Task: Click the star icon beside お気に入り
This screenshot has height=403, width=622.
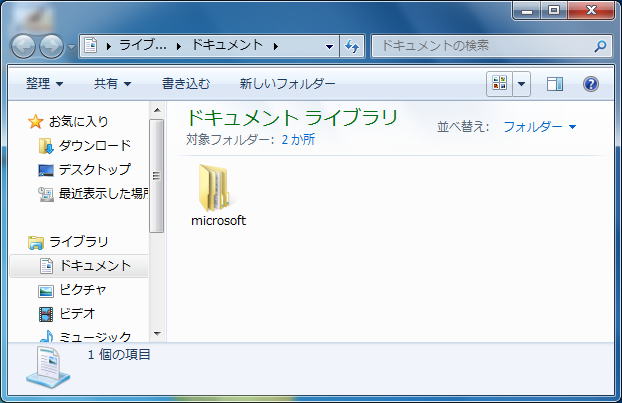Action: click(x=35, y=122)
